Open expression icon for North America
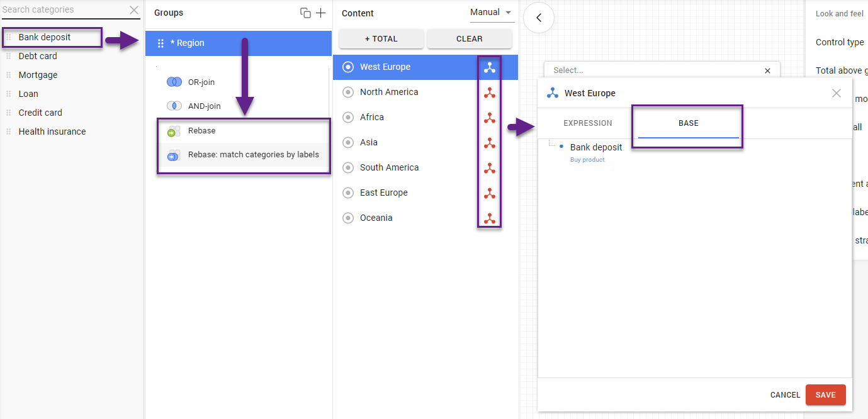This screenshot has height=419, width=868. pos(489,92)
